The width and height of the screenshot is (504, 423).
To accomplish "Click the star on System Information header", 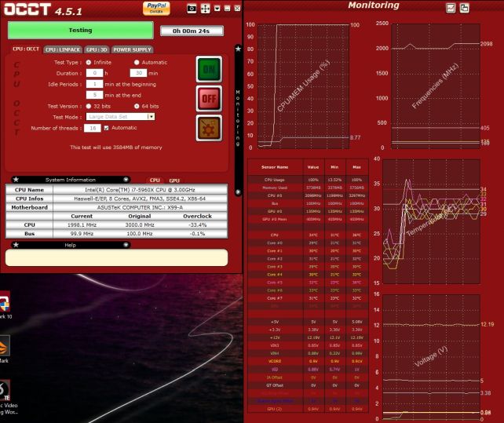I will pyautogui.click(x=16, y=180).
